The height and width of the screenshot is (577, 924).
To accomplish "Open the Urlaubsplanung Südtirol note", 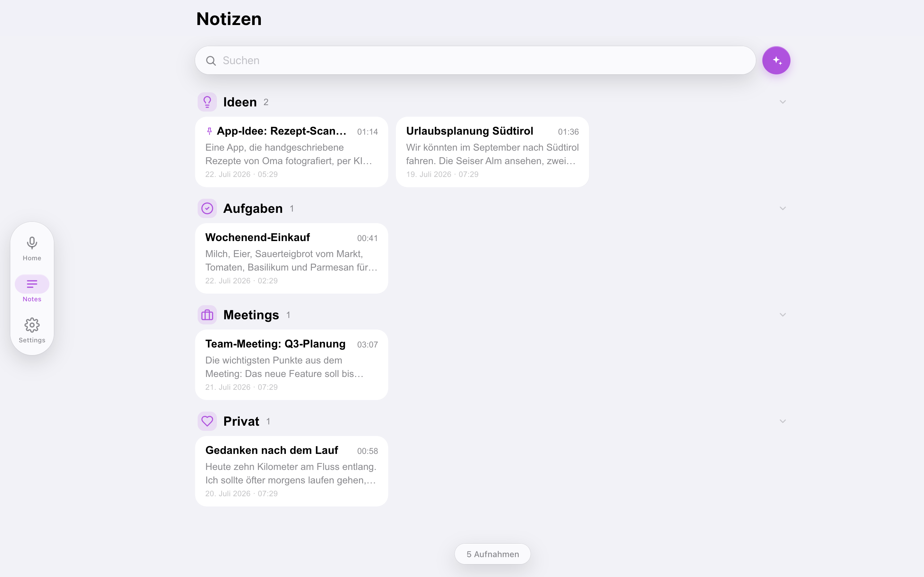I will 492,152.
